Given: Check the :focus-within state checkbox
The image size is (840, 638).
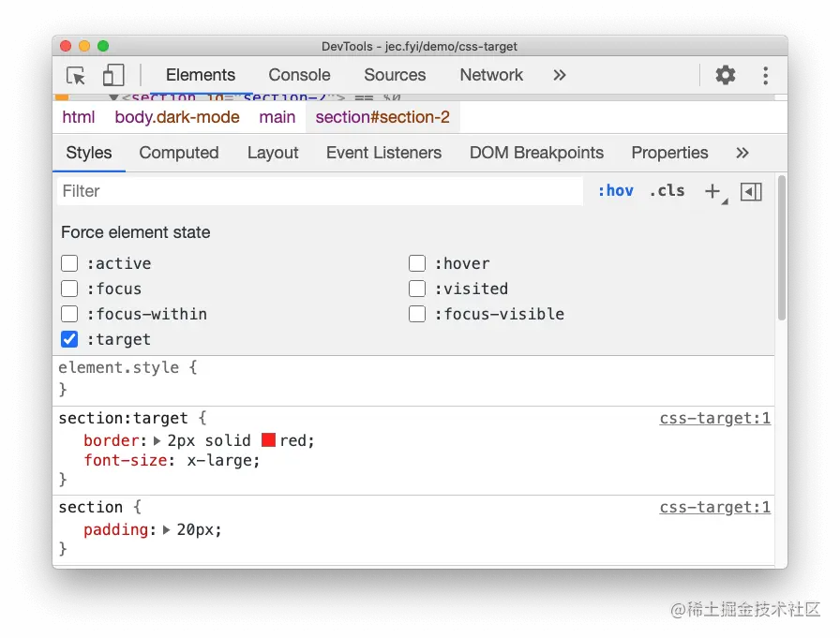Looking at the screenshot, I should [69, 314].
